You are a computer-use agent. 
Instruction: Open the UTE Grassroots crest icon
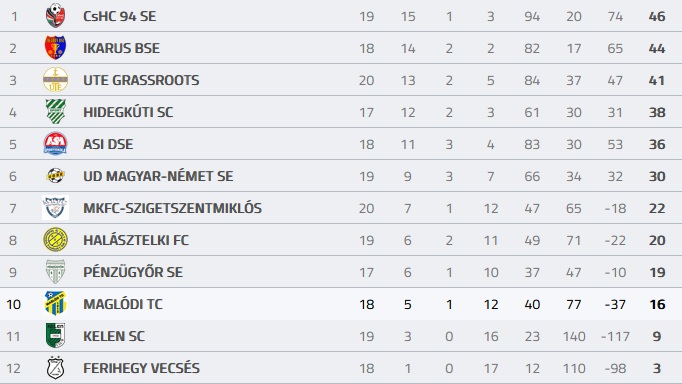(x=55, y=80)
